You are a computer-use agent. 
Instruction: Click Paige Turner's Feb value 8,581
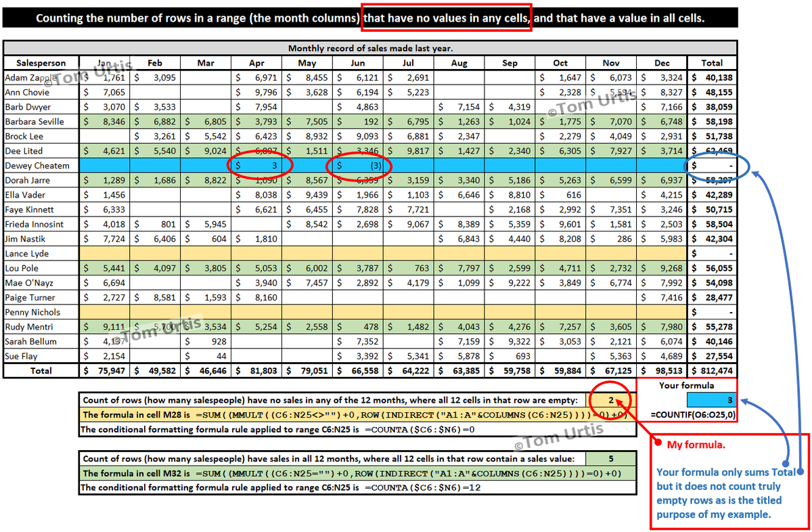click(156, 298)
